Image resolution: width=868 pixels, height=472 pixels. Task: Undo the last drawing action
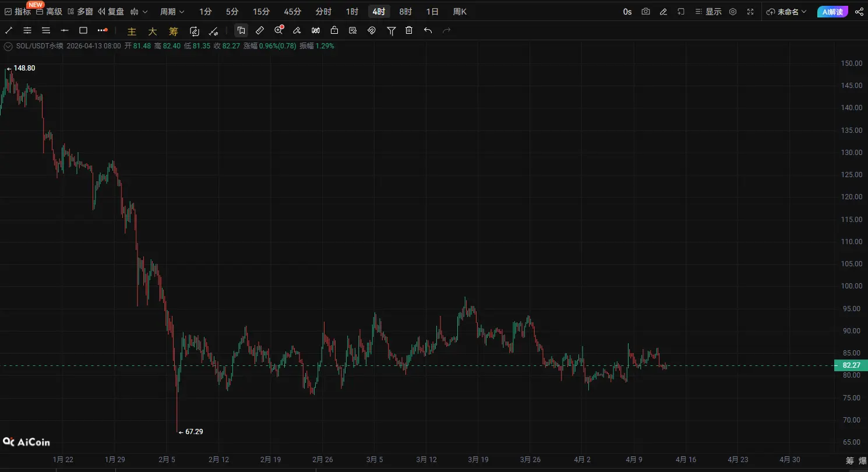click(x=428, y=30)
